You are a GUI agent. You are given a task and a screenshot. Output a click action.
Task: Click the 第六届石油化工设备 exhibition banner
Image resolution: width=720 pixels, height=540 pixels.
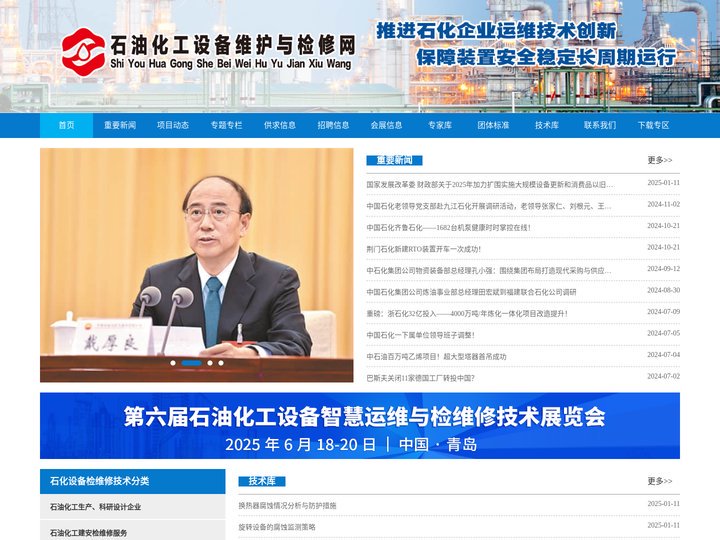(x=360, y=426)
